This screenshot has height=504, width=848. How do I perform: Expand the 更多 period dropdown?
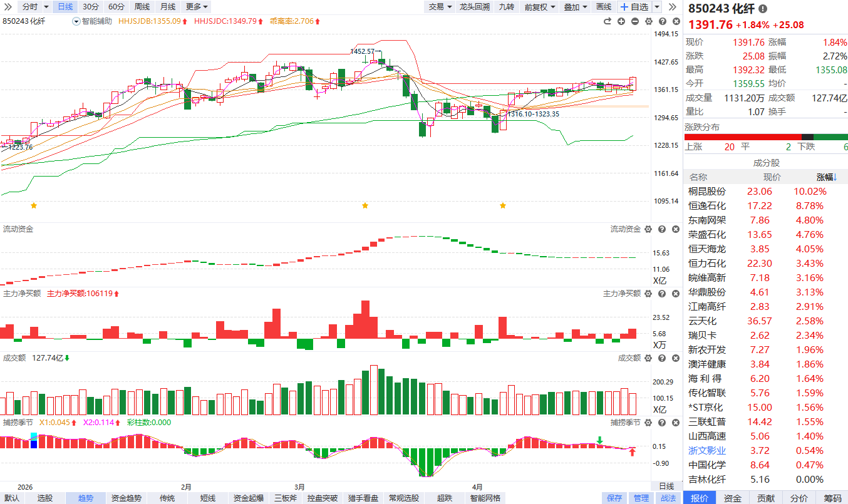[197, 7]
